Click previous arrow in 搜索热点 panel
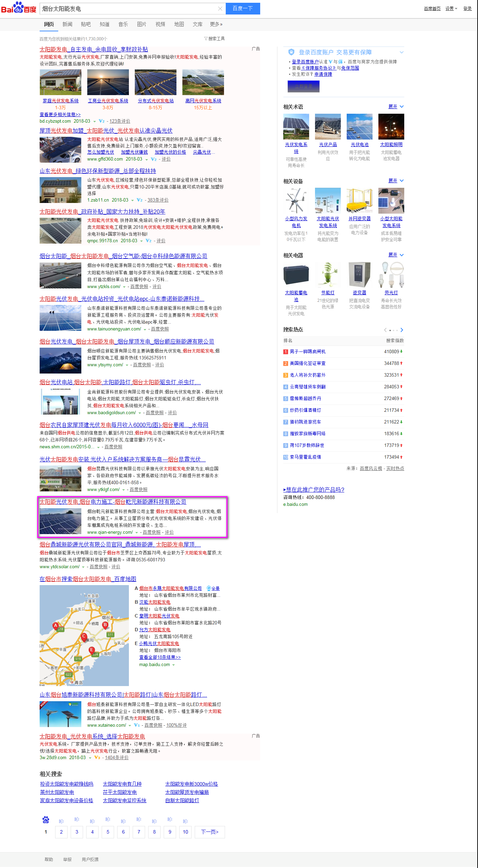 coord(385,330)
